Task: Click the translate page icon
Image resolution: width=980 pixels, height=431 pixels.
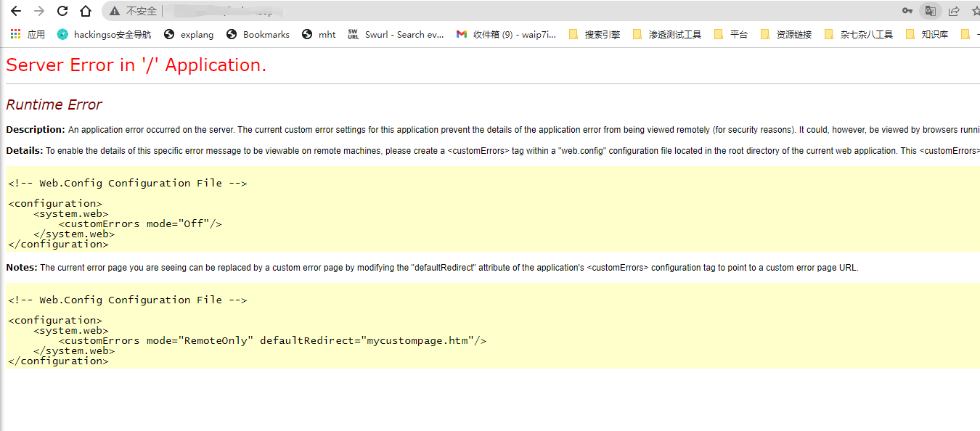Action: tap(930, 11)
